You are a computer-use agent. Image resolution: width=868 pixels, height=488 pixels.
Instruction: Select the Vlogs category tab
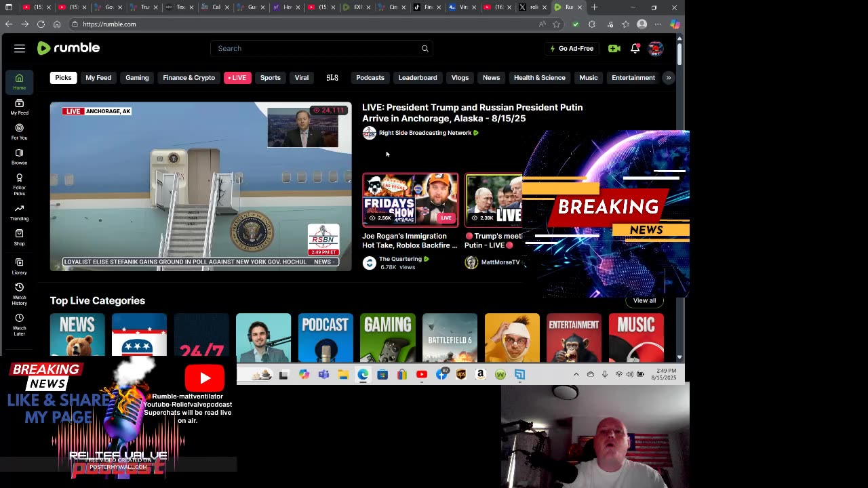[460, 77]
